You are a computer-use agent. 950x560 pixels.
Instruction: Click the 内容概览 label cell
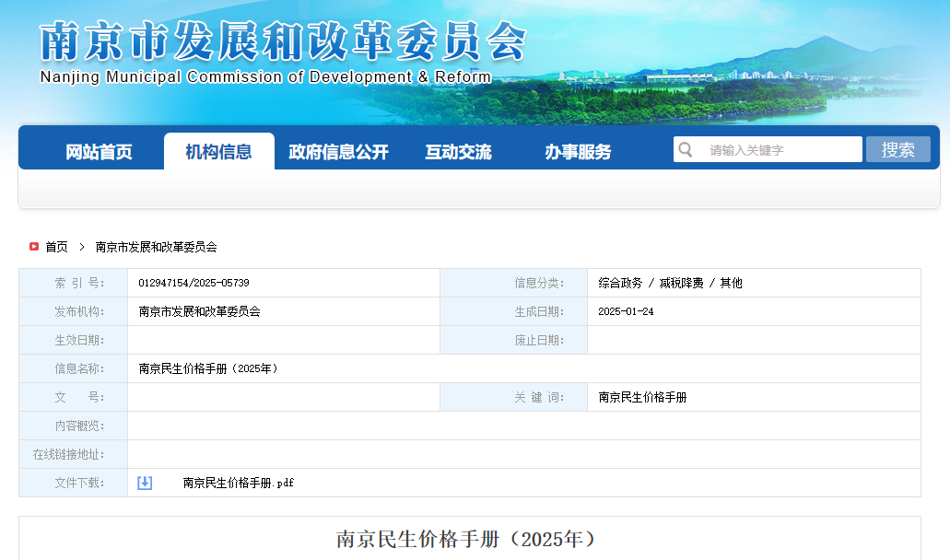[74, 426]
